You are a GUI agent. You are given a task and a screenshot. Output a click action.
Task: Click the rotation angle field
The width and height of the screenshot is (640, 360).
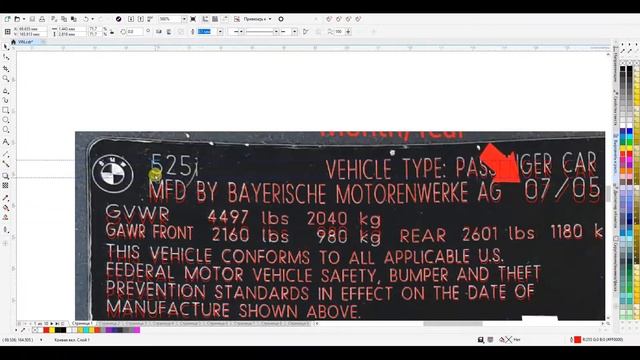tap(134, 31)
